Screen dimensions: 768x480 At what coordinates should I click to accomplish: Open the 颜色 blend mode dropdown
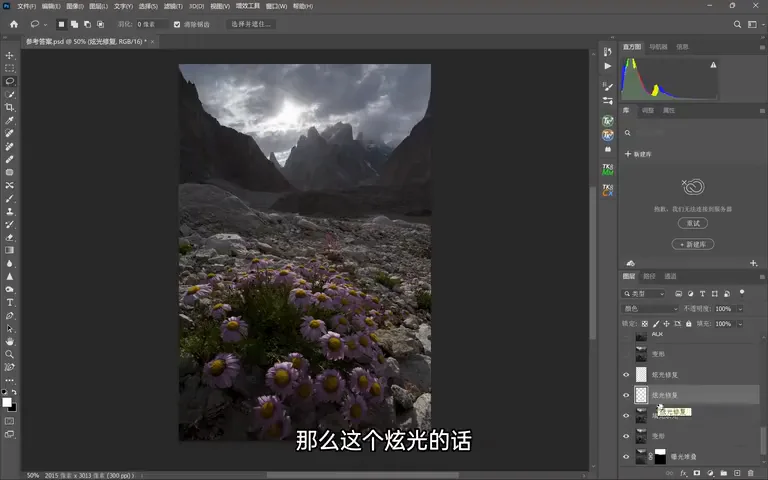click(x=650, y=309)
